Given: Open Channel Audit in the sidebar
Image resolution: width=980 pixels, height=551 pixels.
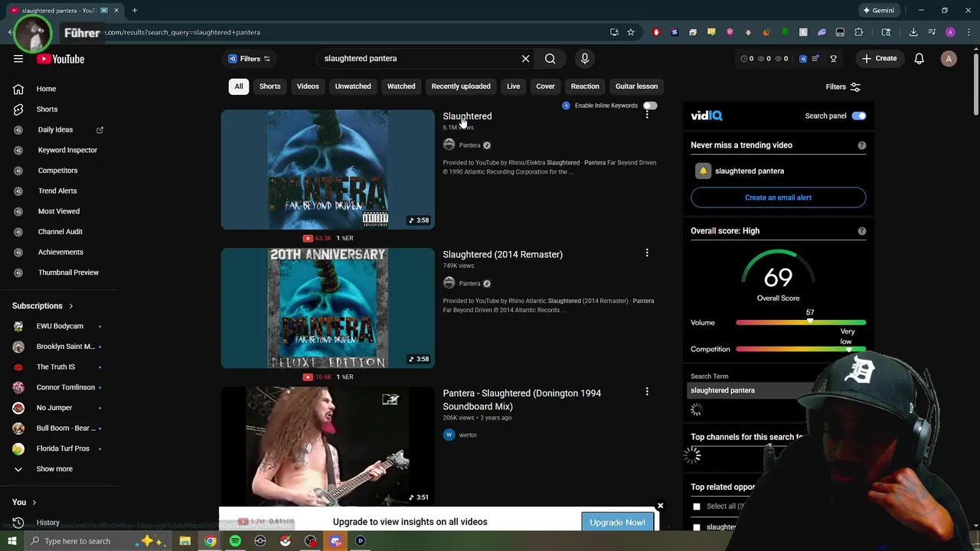Looking at the screenshot, I should pos(60,232).
